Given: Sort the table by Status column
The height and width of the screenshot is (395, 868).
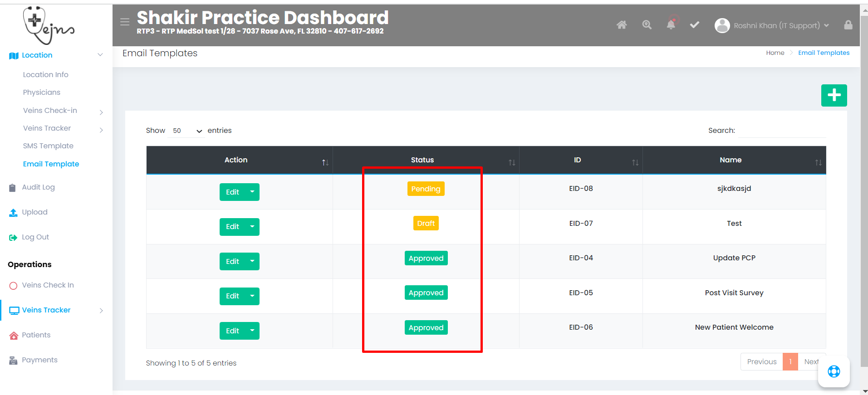Looking at the screenshot, I should click(x=511, y=162).
